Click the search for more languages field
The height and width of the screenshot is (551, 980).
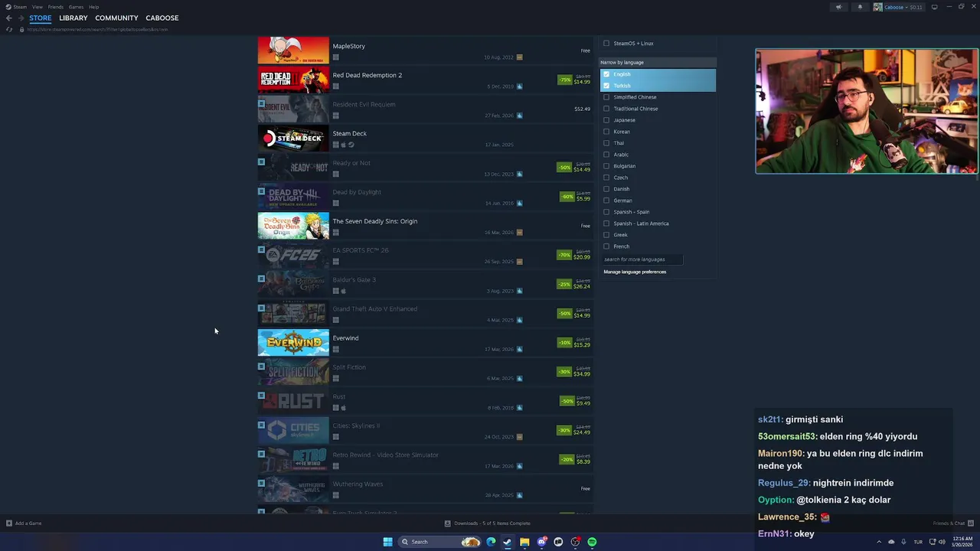(x=642, y=259)
